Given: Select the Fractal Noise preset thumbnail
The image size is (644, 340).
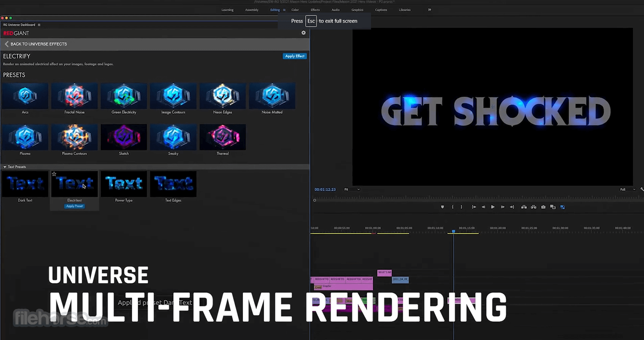Looking at the screenshot, I should tap(74, 95).
